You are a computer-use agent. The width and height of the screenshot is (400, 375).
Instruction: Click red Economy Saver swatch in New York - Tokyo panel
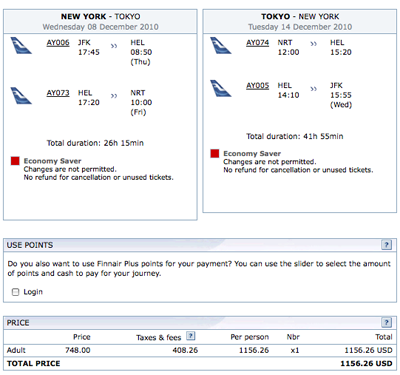(15, 161)
